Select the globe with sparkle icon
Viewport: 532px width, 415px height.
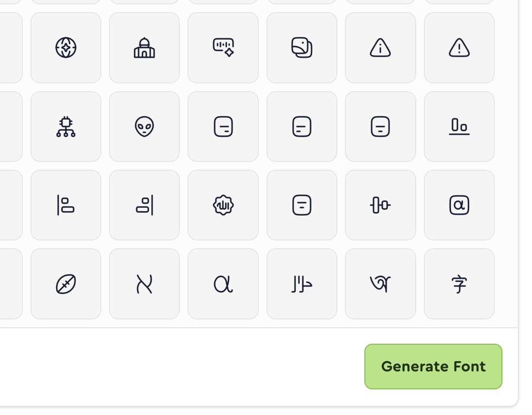(65, 48)
